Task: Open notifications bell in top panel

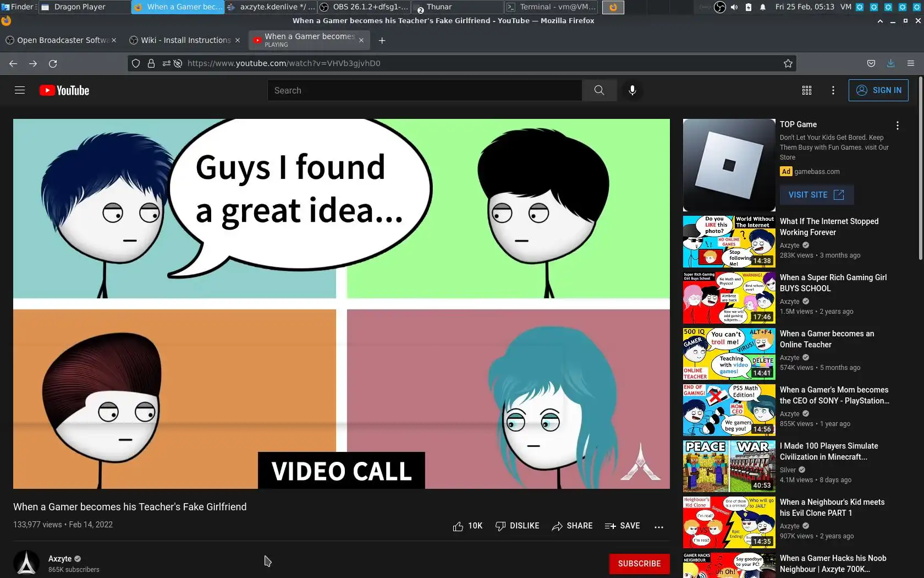Action: pos(763,7)
